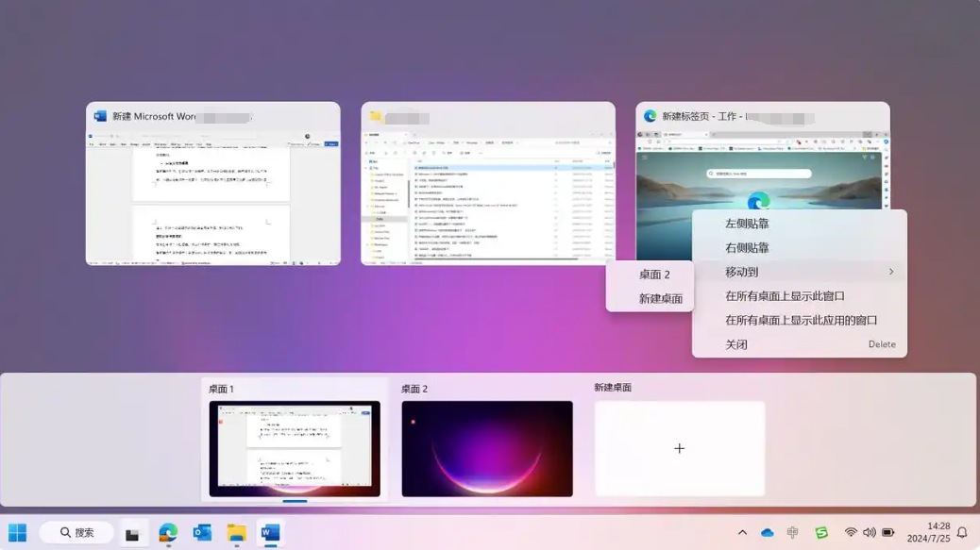
Task: Open File Explorer from the taskbar
Action: coord(236,533)
